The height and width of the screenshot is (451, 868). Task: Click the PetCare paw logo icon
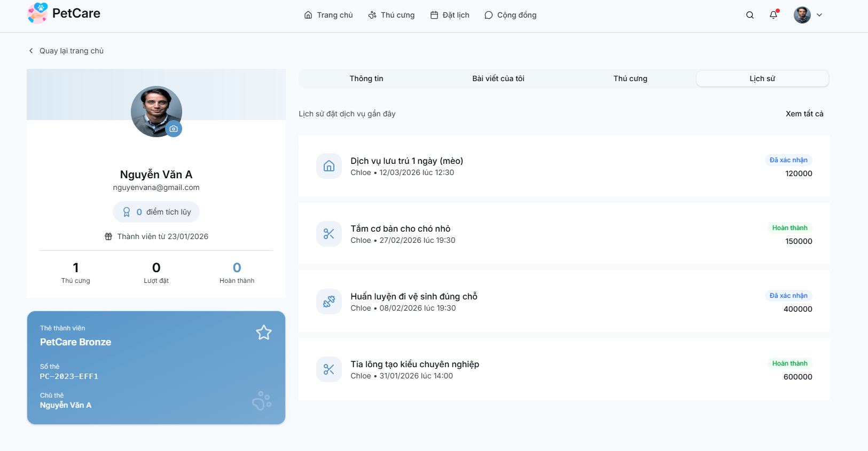pos(37,13)
